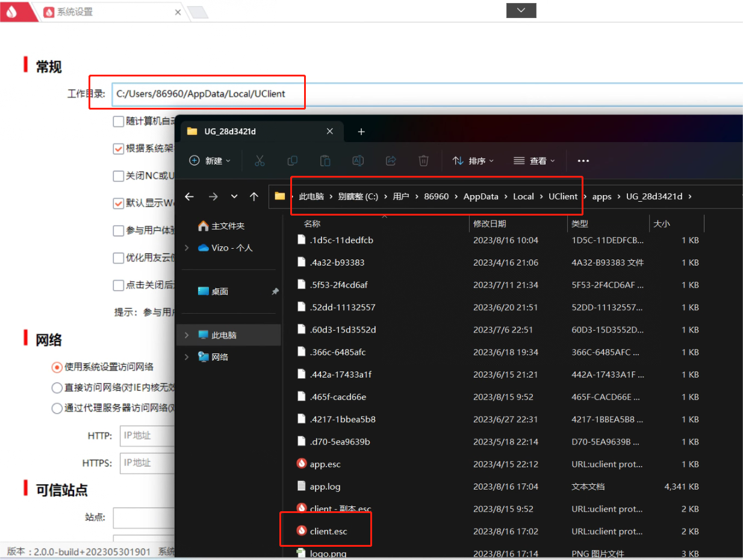
Task: Click the Up arrow navigation icon
Action: pyautogui.click(x=254, y=196)
